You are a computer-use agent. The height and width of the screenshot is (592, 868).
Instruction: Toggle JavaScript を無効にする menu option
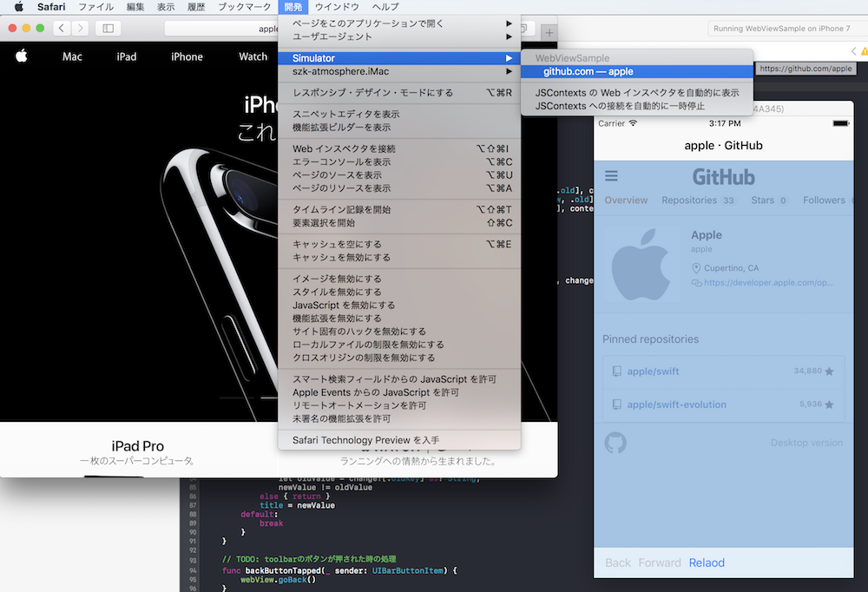[344, 306]
